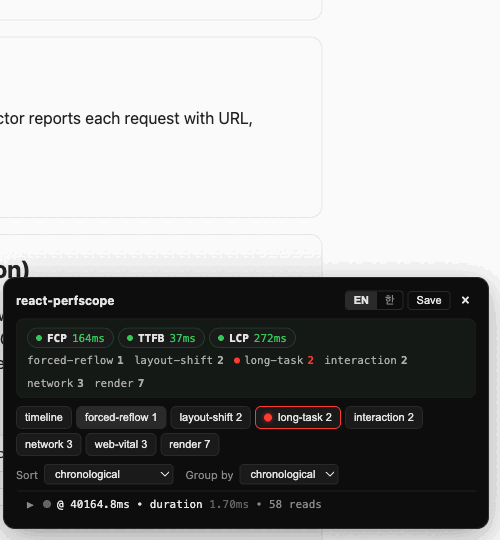Select the long-task 2 filter tab
The image size is (500, 540).
(x=298, y=417)
